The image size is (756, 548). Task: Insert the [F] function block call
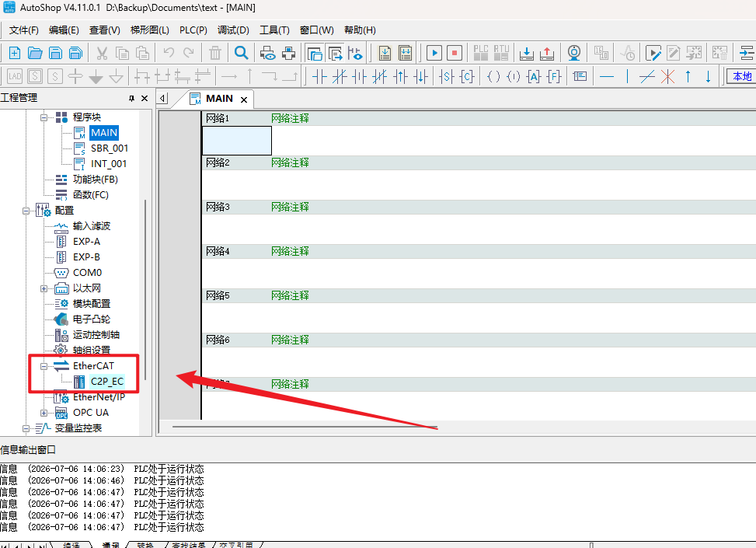point(554,76)
